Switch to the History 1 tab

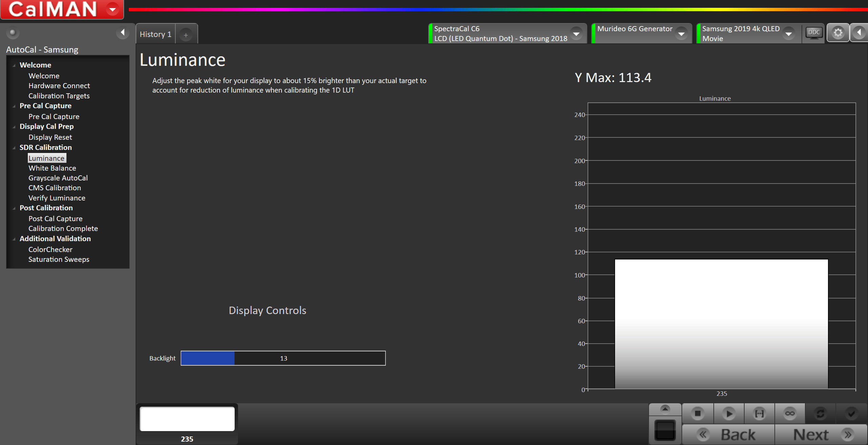(x=155, y=34)
